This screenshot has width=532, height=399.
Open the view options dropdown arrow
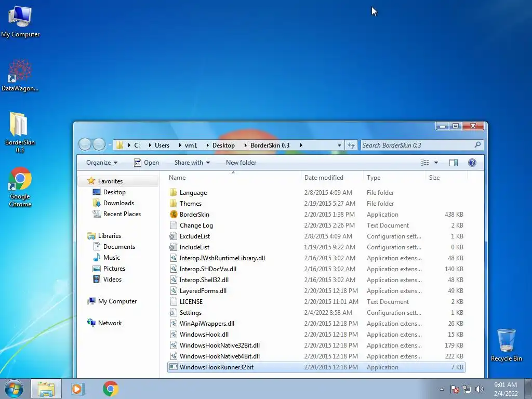point(436,163)
